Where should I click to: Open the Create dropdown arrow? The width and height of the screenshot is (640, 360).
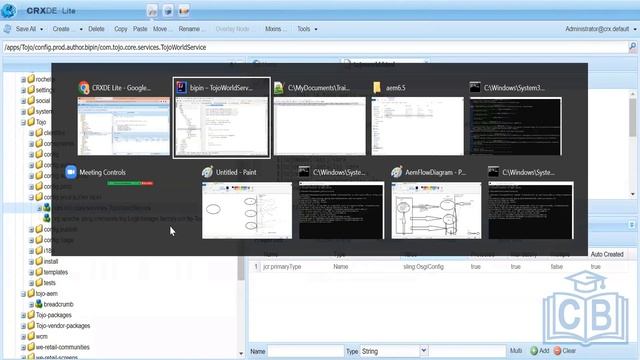81,29
